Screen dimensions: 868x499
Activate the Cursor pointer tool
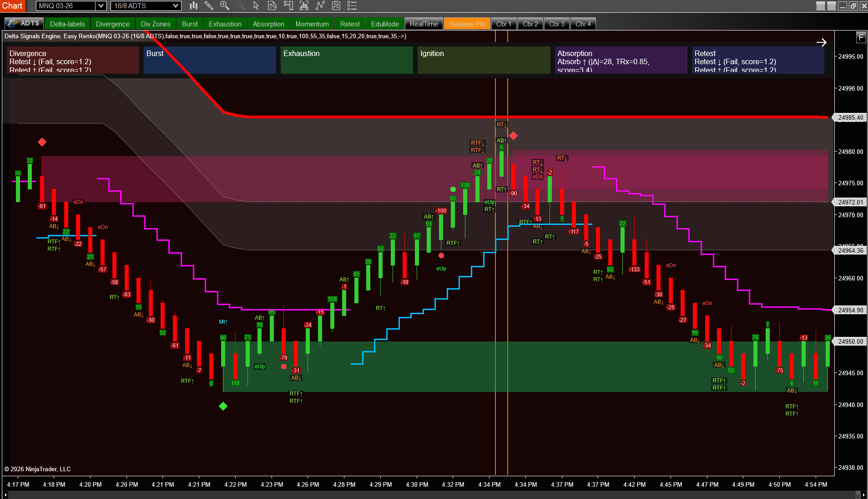click(257, 6)
